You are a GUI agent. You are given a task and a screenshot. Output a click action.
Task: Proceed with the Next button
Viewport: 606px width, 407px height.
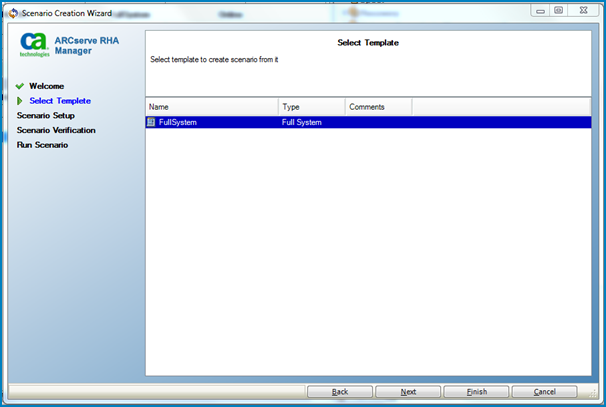click(408, 392)
